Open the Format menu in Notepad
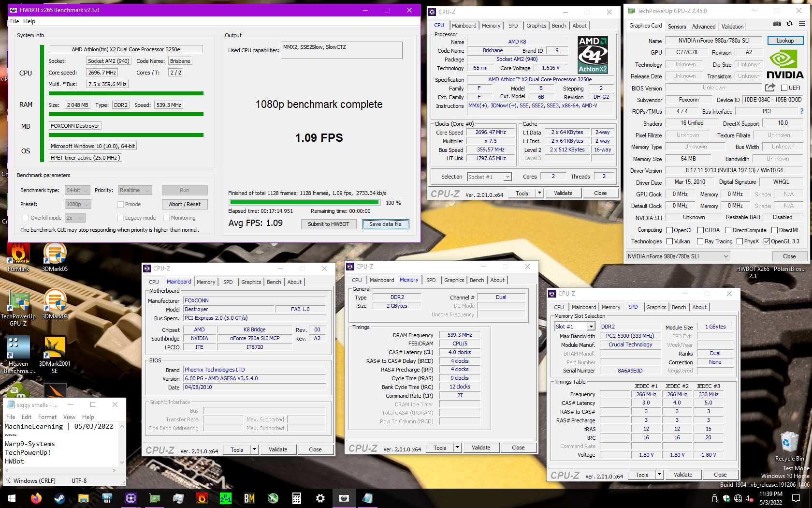Image resolution: width=812 pixels, height=508 pixels. [47, 417]
